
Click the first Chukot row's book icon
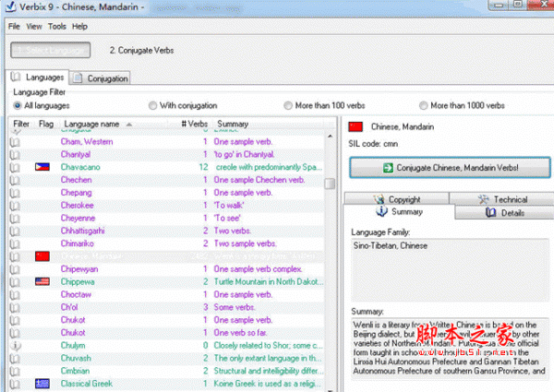tap(15, 320)
